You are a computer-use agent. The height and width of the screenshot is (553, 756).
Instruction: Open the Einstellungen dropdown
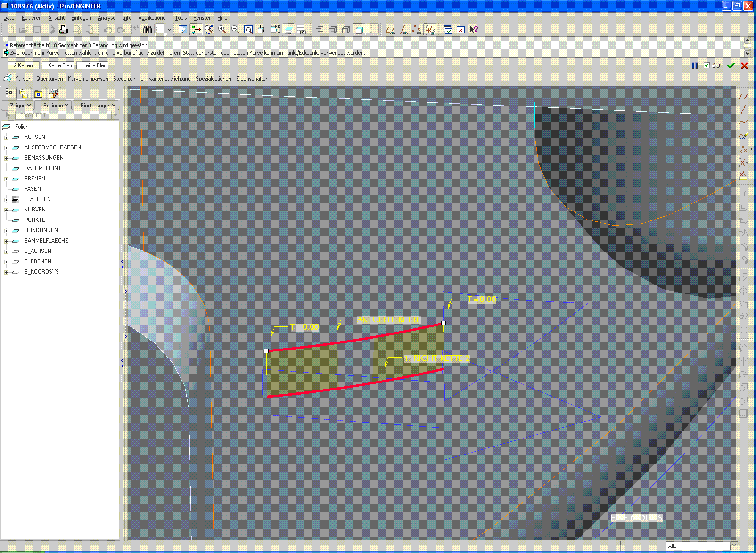point(96,105)
